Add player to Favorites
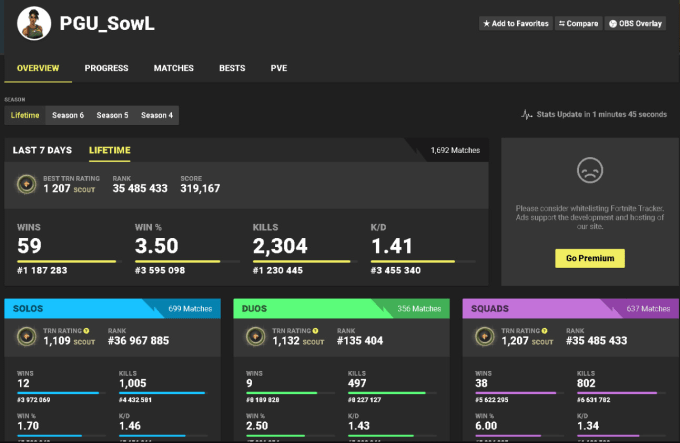Image resolution: width=680 pixels, height=443 pixels. [516, 23]
